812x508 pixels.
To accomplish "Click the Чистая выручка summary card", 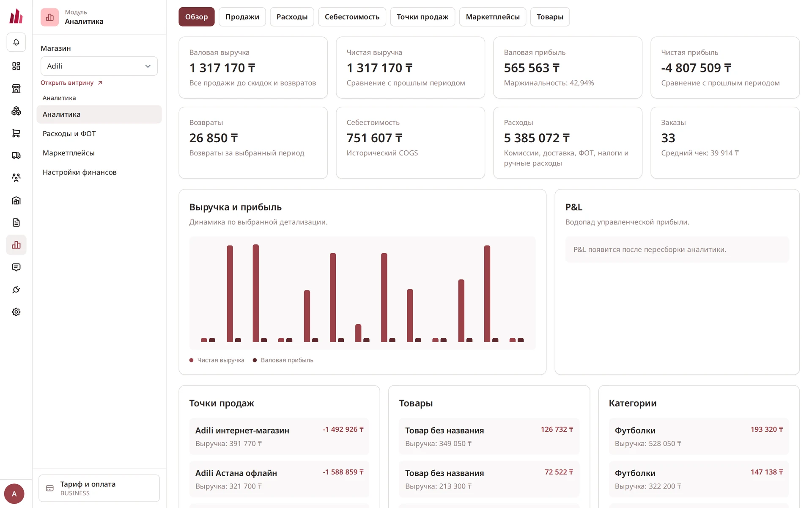I will point(410,68).
